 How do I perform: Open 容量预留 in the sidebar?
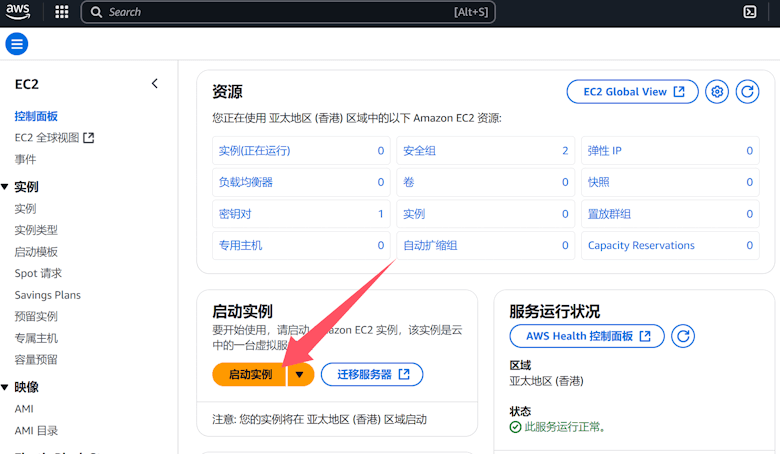36,360
